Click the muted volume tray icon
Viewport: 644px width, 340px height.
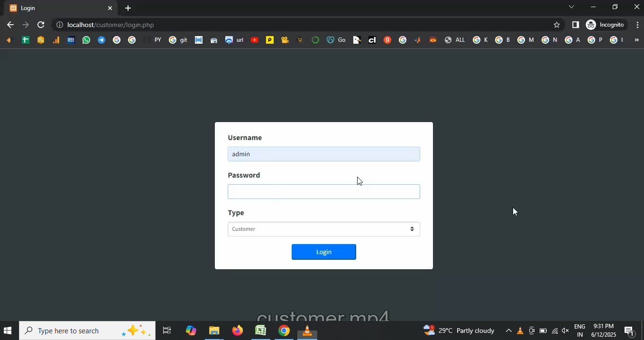[x=565, y=331]
